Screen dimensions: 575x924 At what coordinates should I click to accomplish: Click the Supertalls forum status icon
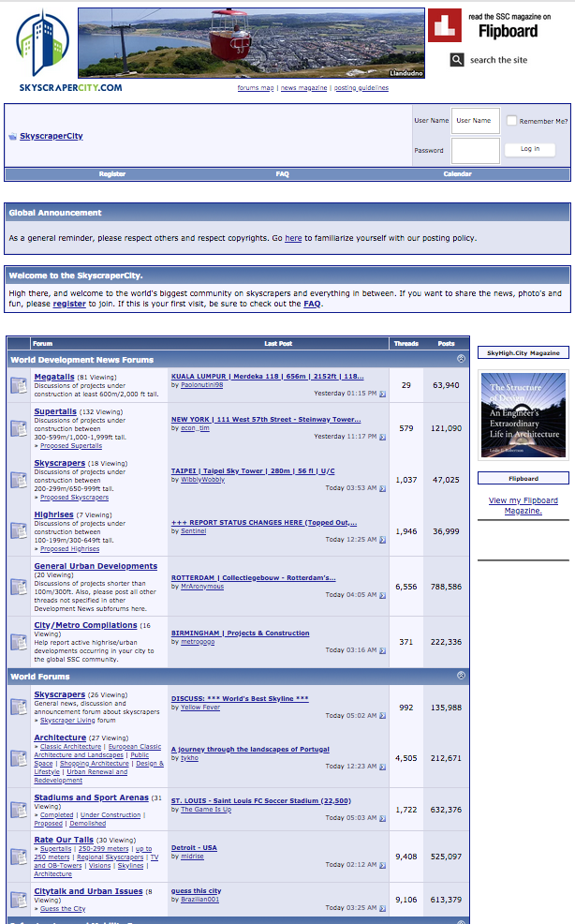19,428
